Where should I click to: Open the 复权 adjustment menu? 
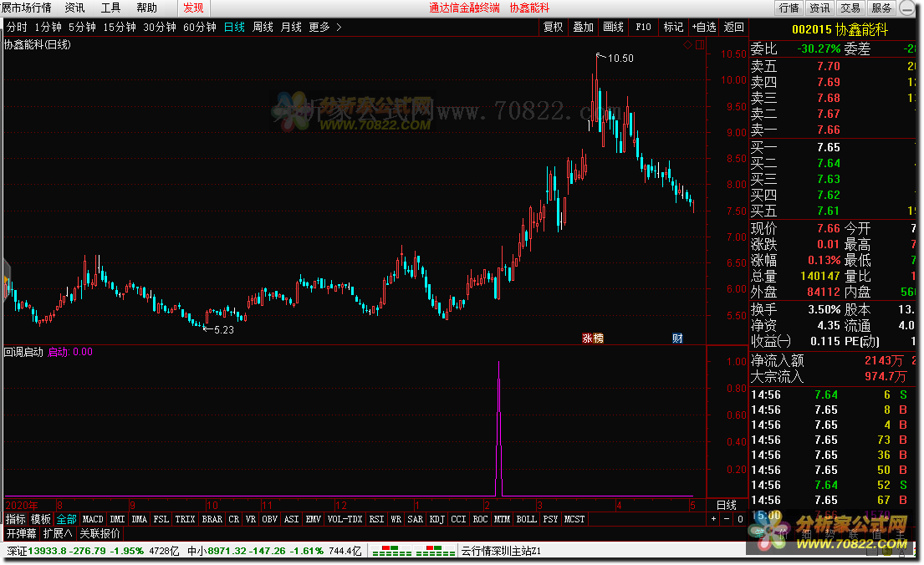[554, 27]
